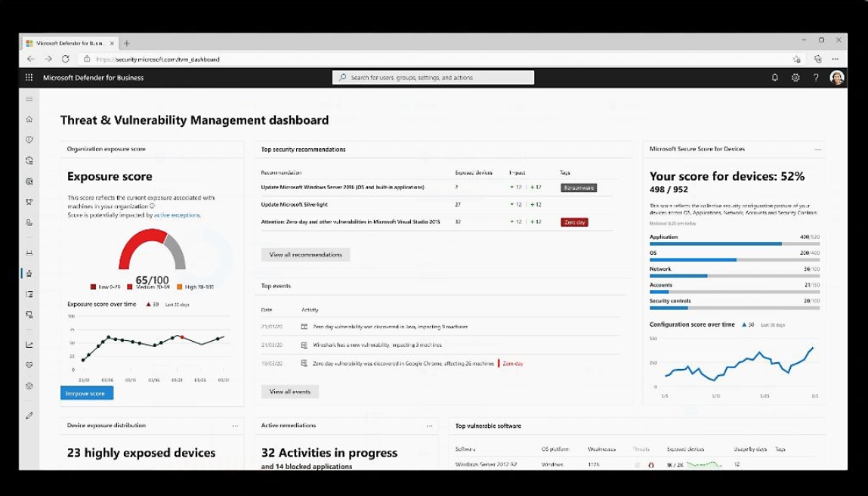Click the info icon beside "in your organization"

pos(153,206)
